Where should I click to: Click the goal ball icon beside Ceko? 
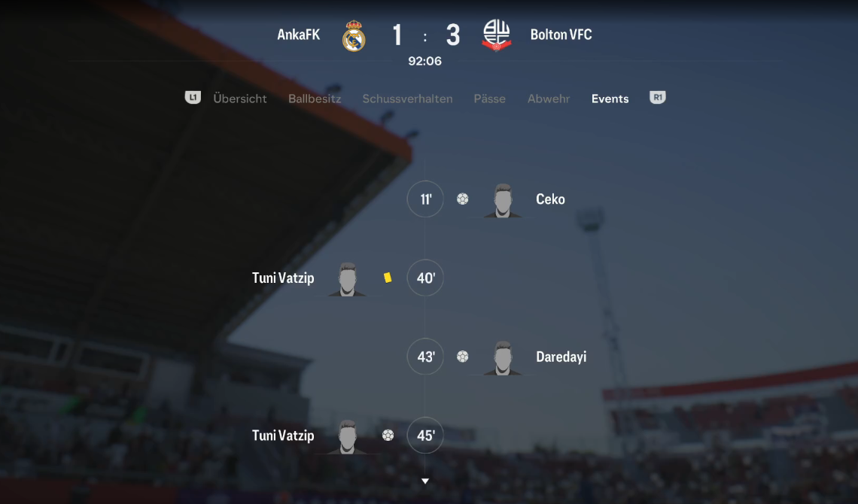coord(462,199)
